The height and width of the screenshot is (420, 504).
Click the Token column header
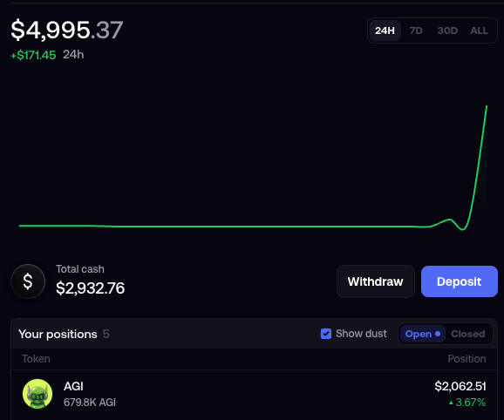(36, 359)
